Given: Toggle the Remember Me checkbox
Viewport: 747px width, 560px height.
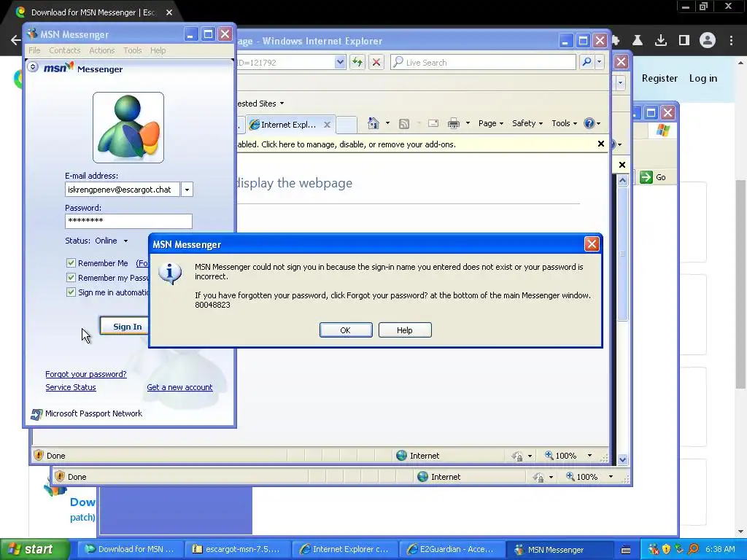Looking at the screenshot, I should coord(71,262).
